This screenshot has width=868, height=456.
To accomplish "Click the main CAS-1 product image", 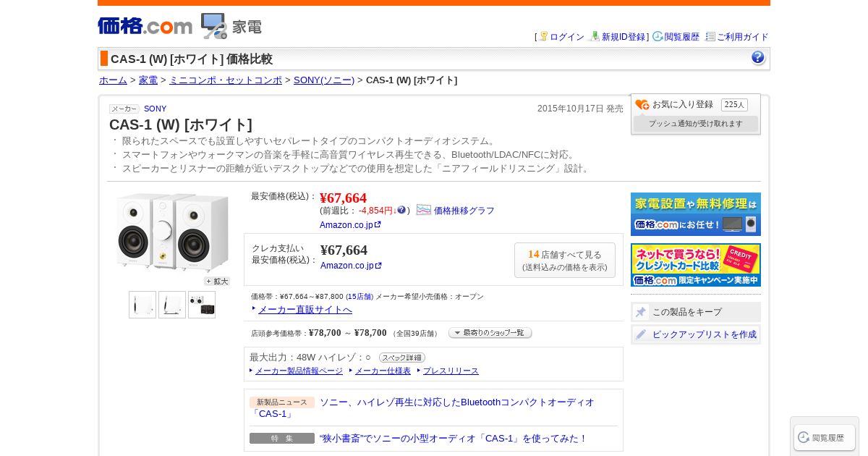I will pos(172,232).
